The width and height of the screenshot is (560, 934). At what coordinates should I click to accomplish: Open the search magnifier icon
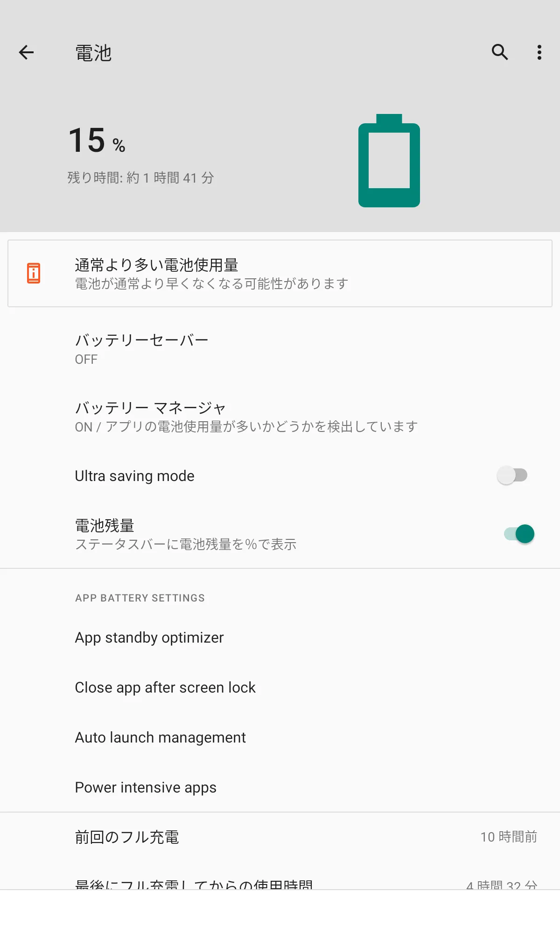[500, 52]
